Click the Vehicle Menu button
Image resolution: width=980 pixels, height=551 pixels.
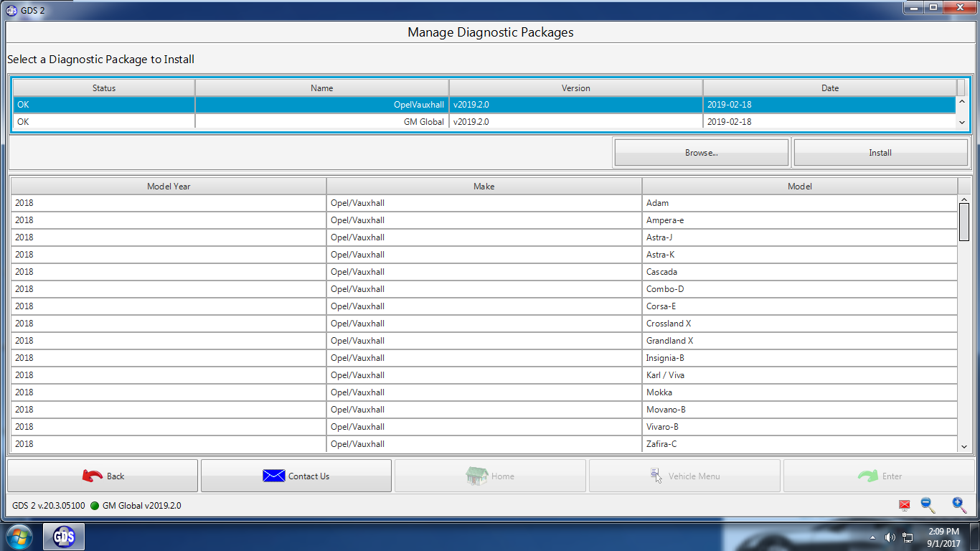[684, 476]
